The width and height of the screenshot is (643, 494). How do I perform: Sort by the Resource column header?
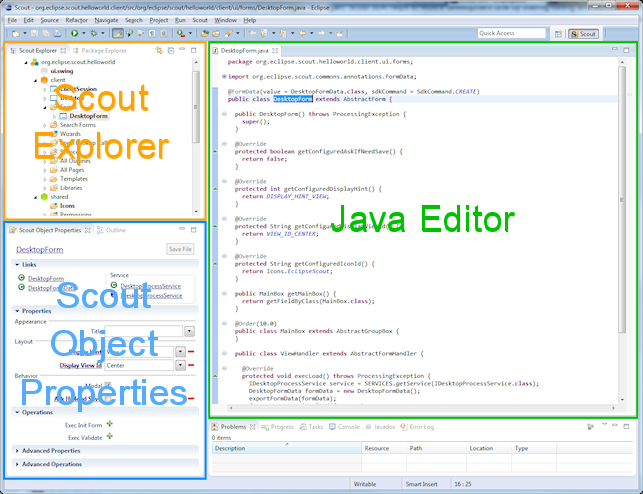(384, 448)
